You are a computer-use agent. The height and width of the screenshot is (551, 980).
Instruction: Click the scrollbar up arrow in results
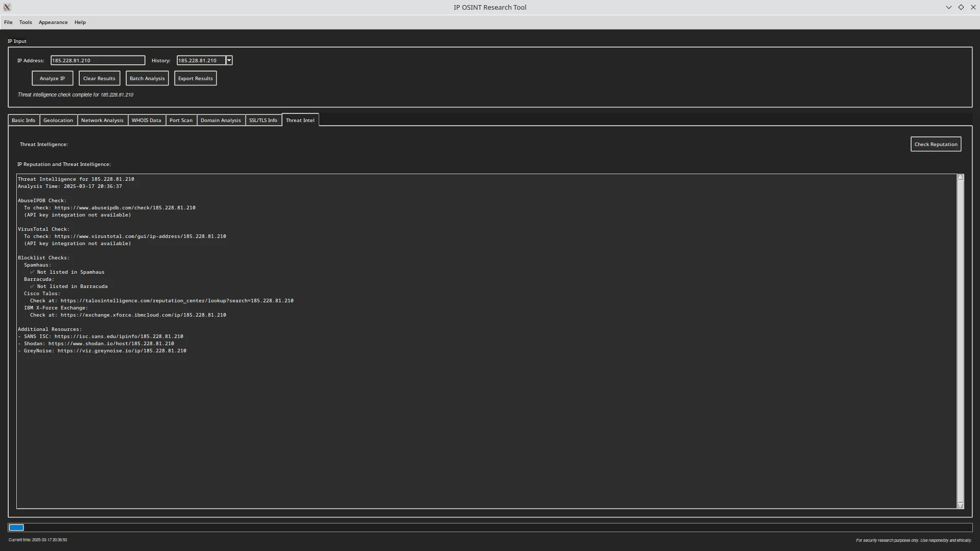[961, 177]
